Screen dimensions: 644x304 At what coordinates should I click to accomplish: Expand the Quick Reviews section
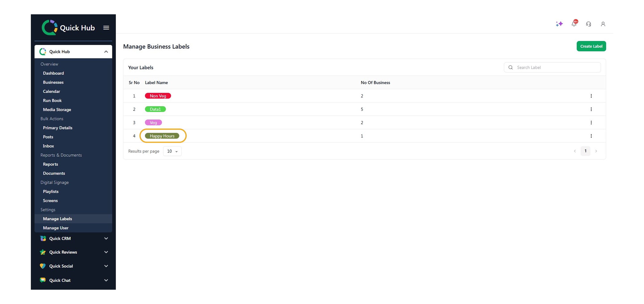[106, 252]
